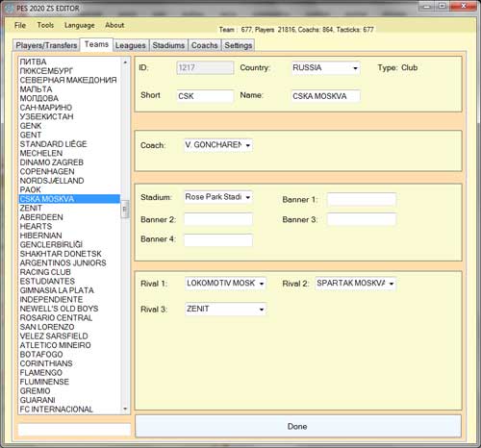
Task: Open the Tools menu
Action: point(45,25)
